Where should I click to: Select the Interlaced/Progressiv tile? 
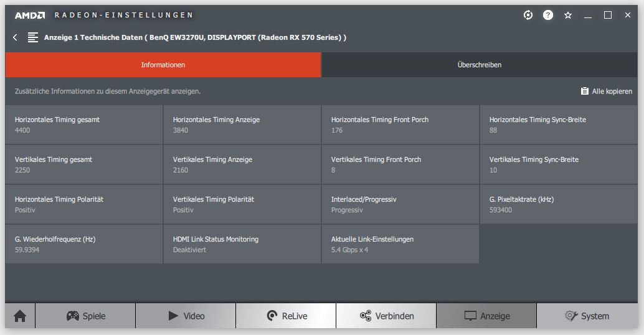click(400, 204)
